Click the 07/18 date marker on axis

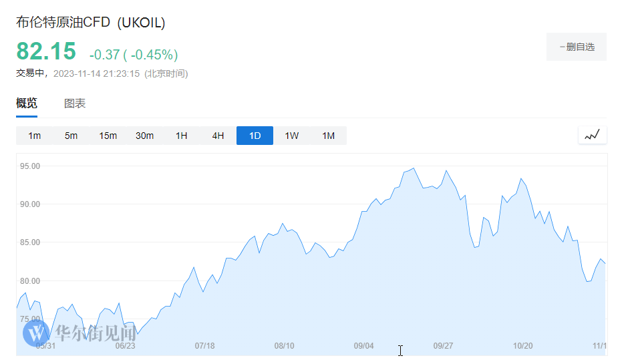tap(204, 345)
